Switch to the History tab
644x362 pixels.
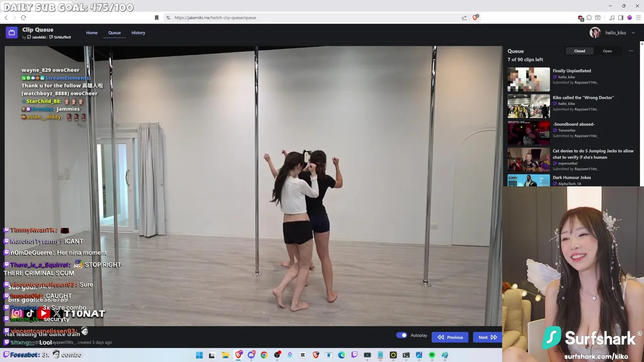138,33
